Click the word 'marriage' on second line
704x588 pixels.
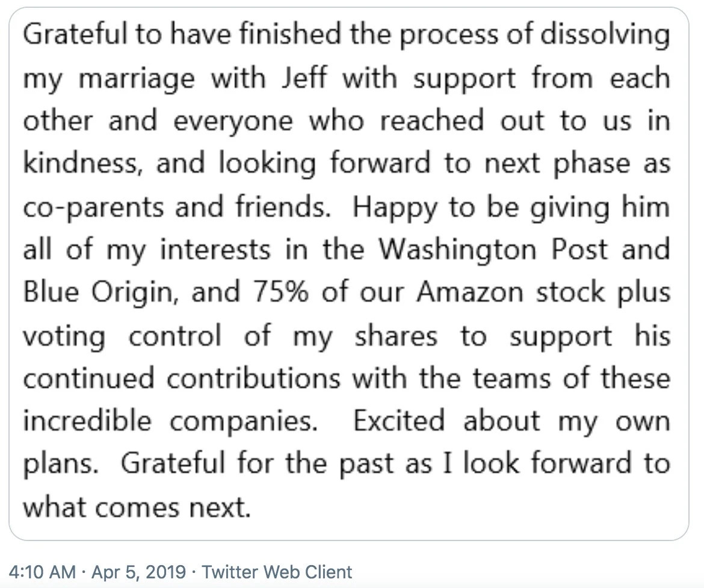[137, 77]
